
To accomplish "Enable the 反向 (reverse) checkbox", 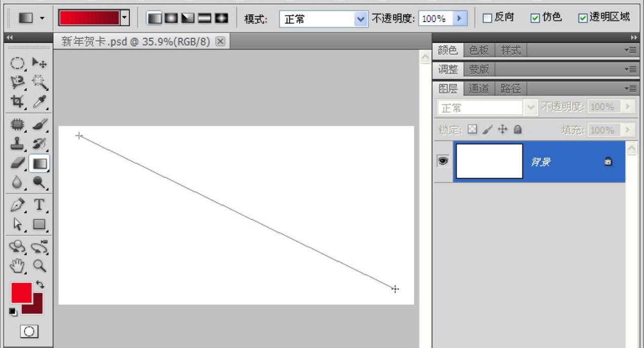I will (487, 18).
